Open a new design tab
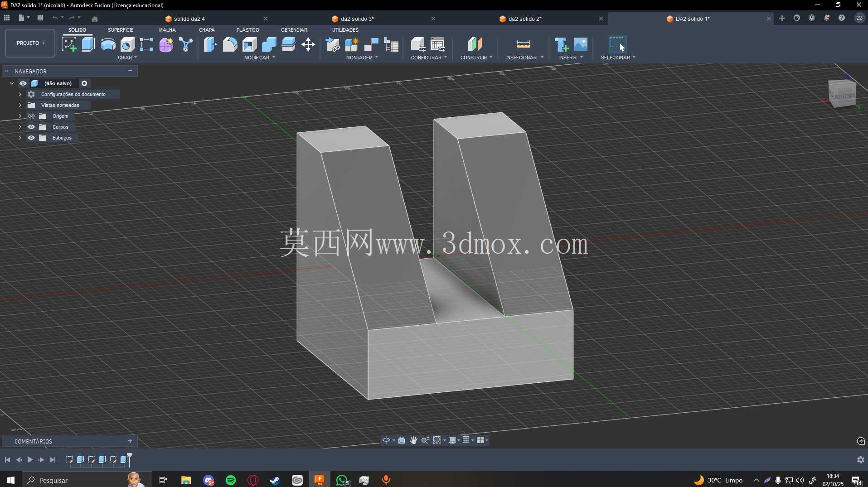Image resolution: width=868 pixels, height=487 pixels. point(782,18)
